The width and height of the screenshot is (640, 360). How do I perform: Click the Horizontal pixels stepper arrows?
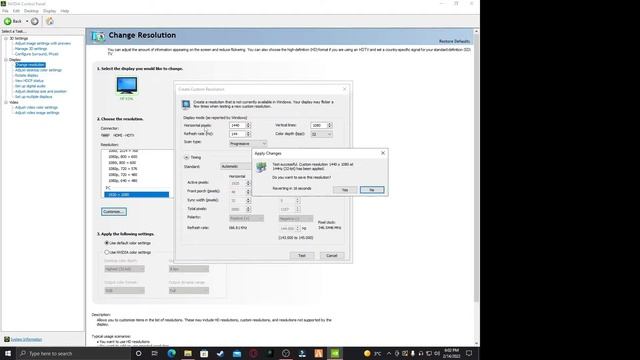tap(249, 125)
